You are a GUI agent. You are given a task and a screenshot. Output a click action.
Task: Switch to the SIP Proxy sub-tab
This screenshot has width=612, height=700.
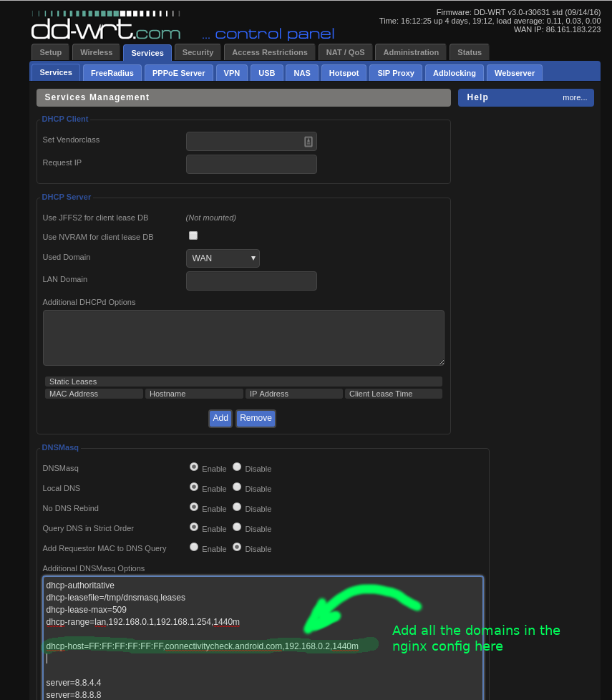tap(396, 73)
